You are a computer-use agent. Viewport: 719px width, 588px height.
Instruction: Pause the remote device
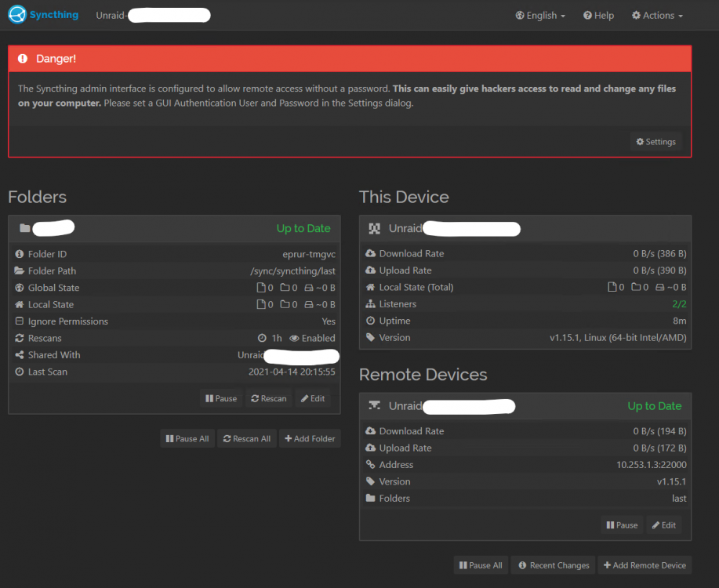tap(622, 525)
